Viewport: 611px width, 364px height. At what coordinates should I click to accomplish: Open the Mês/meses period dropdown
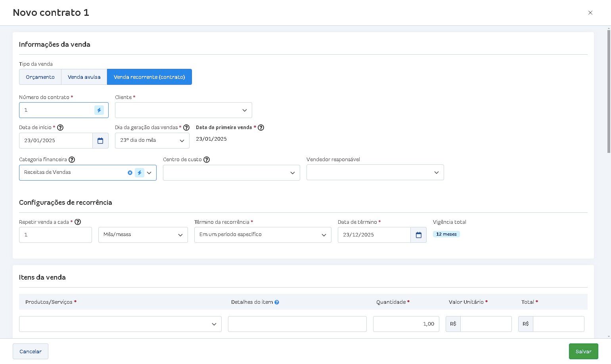click(143, 235)
